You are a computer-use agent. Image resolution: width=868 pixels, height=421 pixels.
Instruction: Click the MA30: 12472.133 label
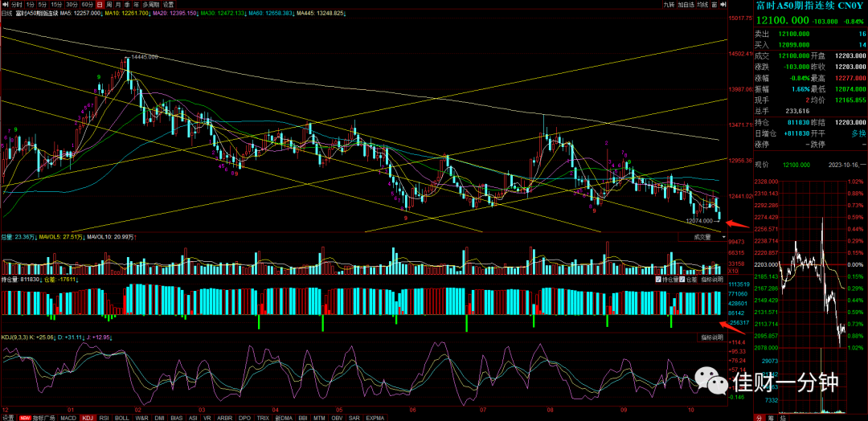coord(224,13)
